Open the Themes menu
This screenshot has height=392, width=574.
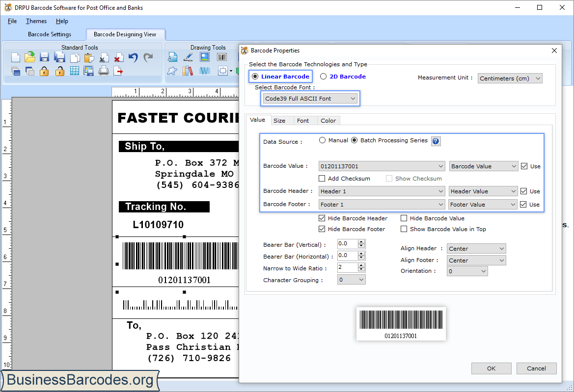tap(36, 21)
